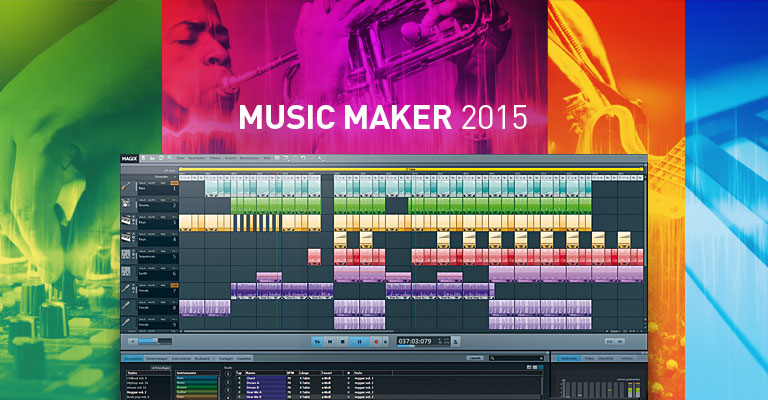The image size is (768, 400).
Task: Toggle MUTE on the Synth track
Action: (151, 268)
